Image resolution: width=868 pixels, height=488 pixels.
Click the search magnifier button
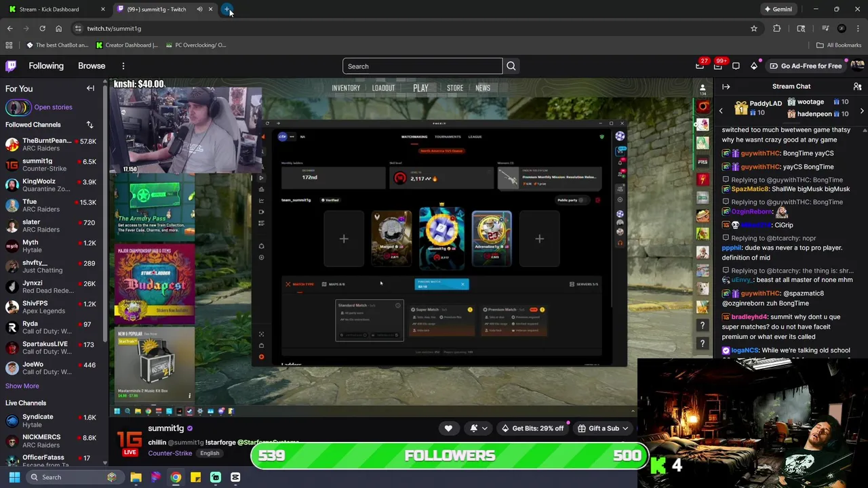click(511, 66)
